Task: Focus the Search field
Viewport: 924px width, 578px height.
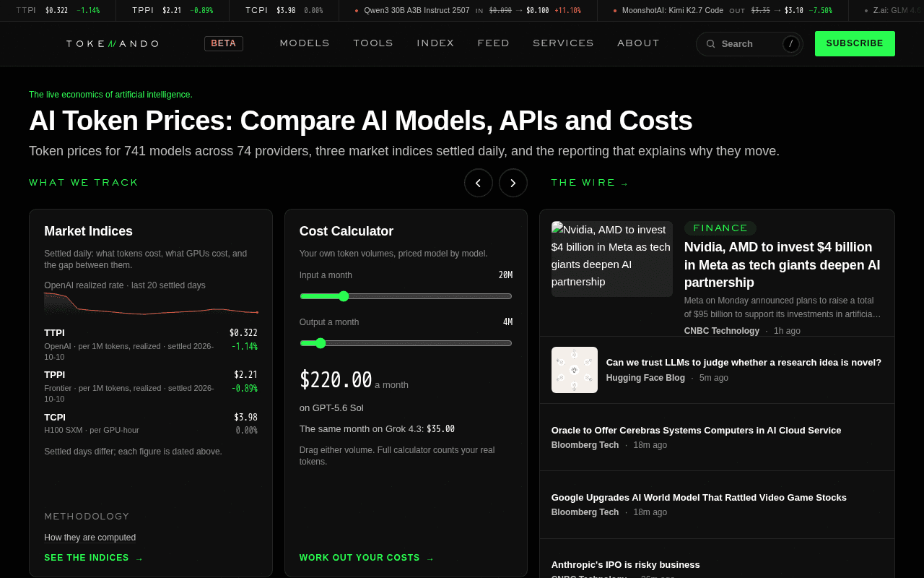Action: (749, 44)
